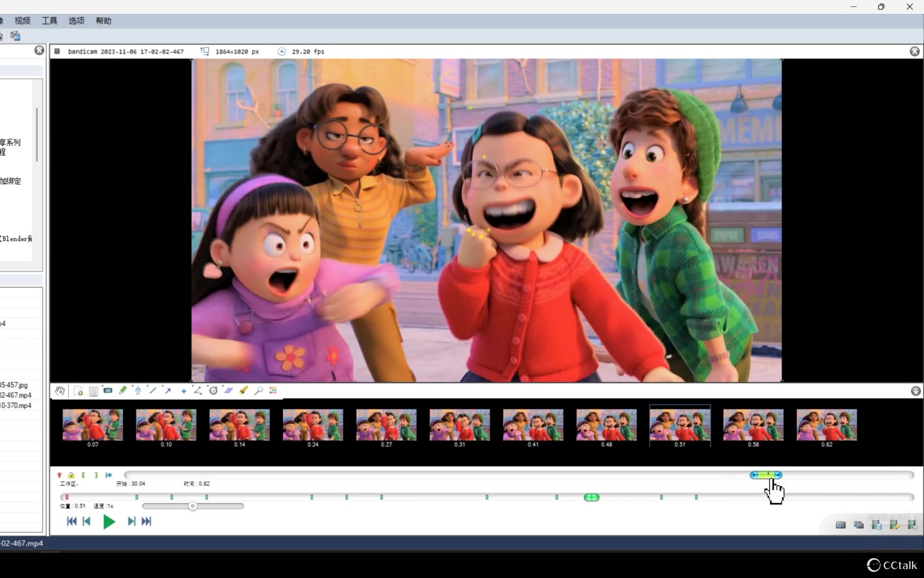Open the 帮助 menu
Viewport: 924px width, 578px height.
click(x=104, y=21)
